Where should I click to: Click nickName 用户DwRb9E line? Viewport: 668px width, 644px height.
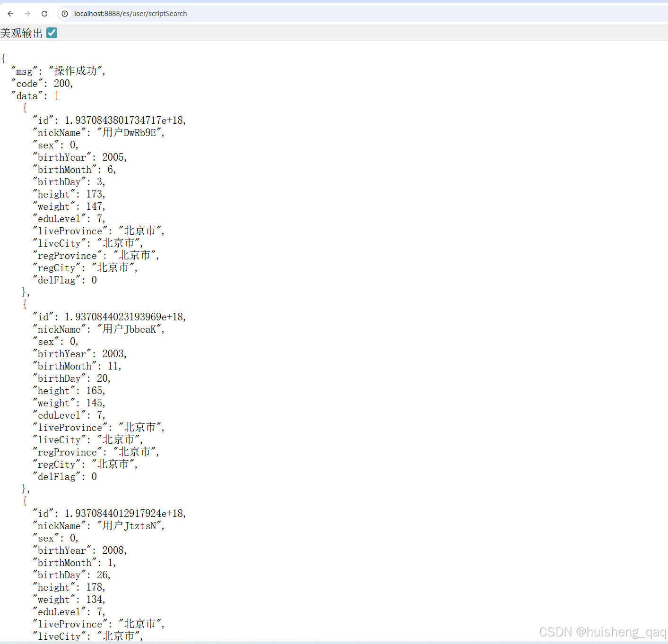pos(99,133)
